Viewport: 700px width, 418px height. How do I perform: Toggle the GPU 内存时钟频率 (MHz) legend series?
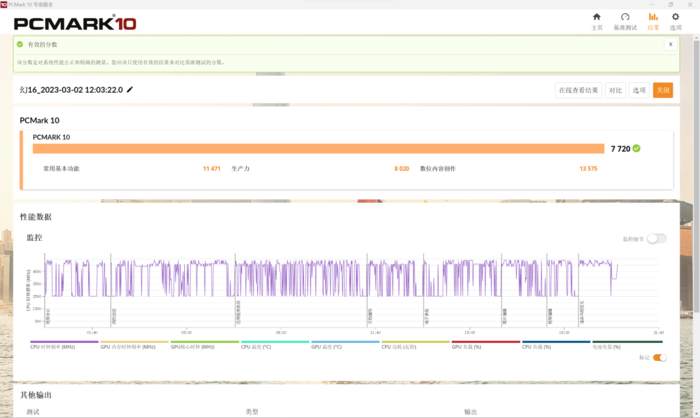pyautogui.click(x=134, y=345)
